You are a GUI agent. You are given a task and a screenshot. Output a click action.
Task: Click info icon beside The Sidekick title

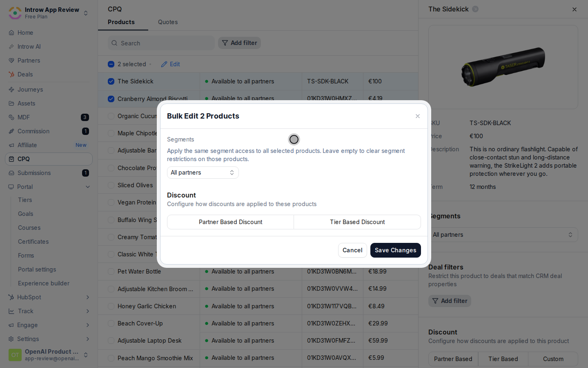[x=475, y=9]
